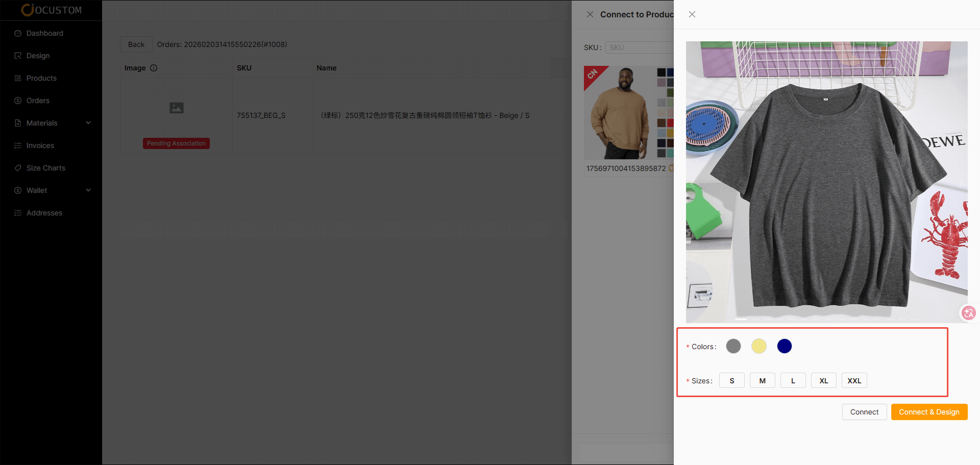Click the Products grid icon
Screen dimensions: 980x465
pos(18,78)
